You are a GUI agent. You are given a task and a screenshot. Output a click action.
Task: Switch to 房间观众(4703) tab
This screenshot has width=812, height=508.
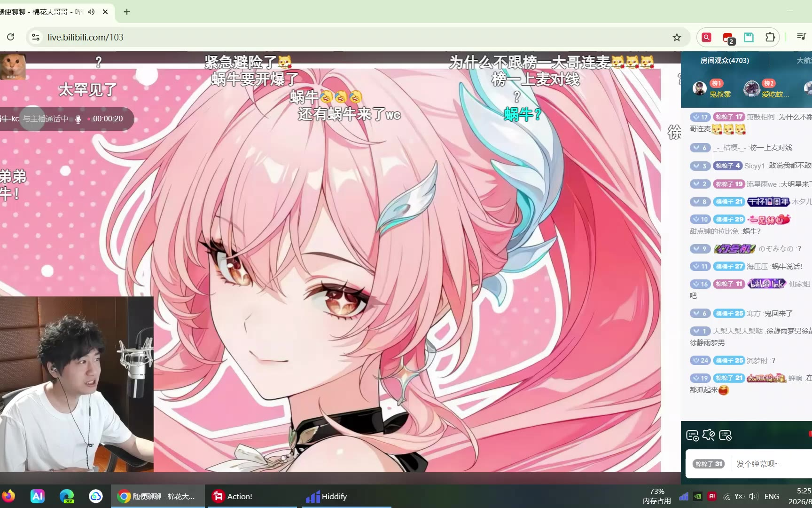tap(724, 61)
